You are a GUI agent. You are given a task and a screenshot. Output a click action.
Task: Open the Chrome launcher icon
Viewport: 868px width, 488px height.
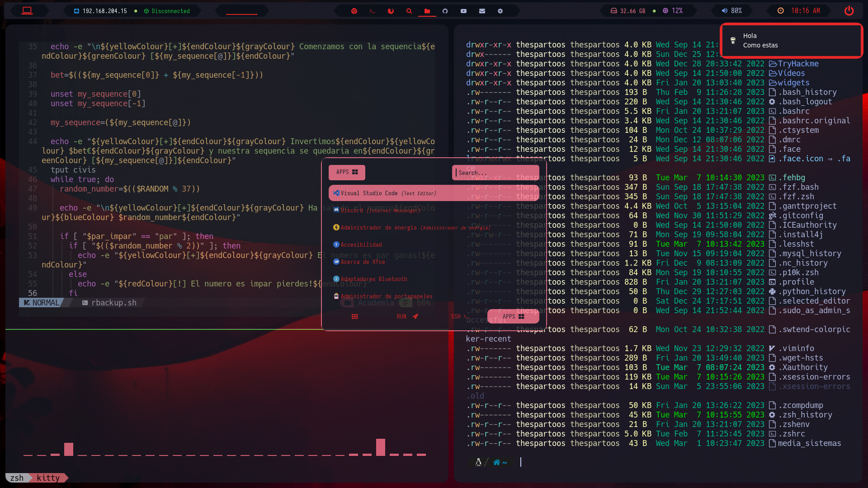354,11
